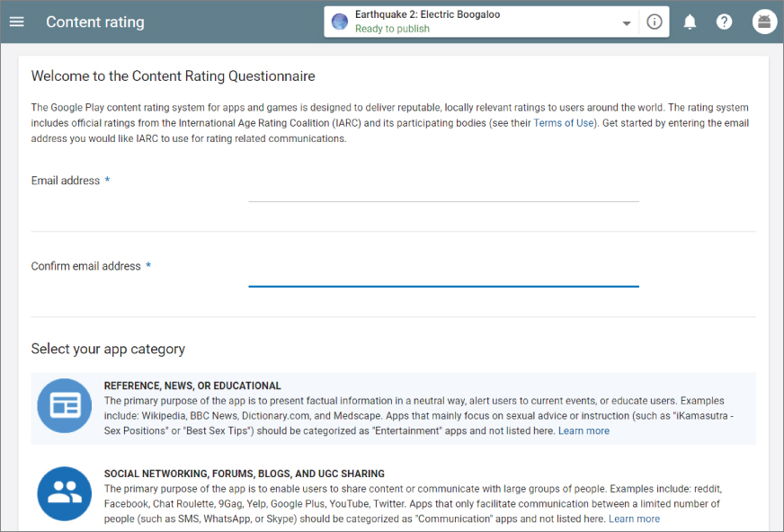
Task: Open the hamburger navigation menu
Action: (x=16, y=22)
